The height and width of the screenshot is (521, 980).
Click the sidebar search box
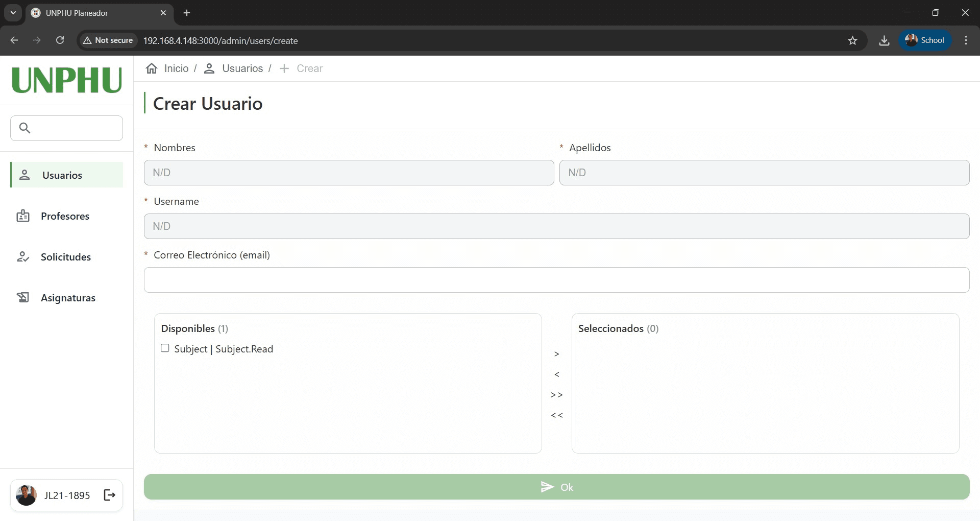coord(67,128)
